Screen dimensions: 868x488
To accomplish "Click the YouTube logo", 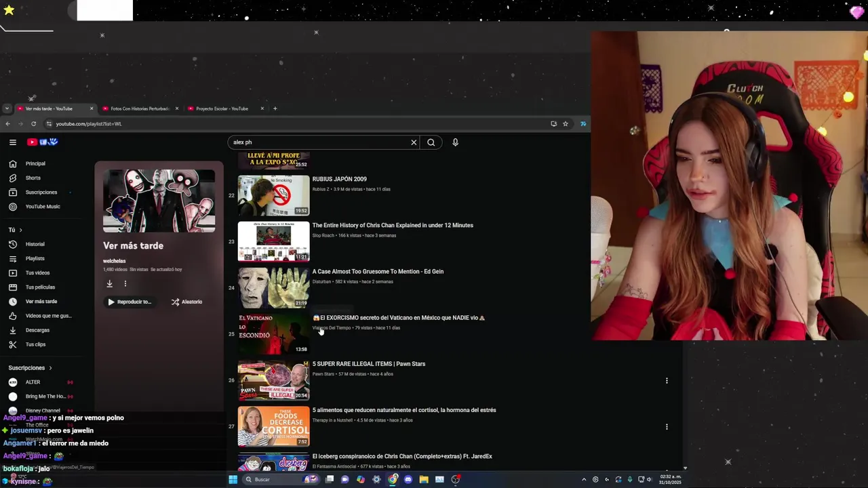I will [42, 142].
